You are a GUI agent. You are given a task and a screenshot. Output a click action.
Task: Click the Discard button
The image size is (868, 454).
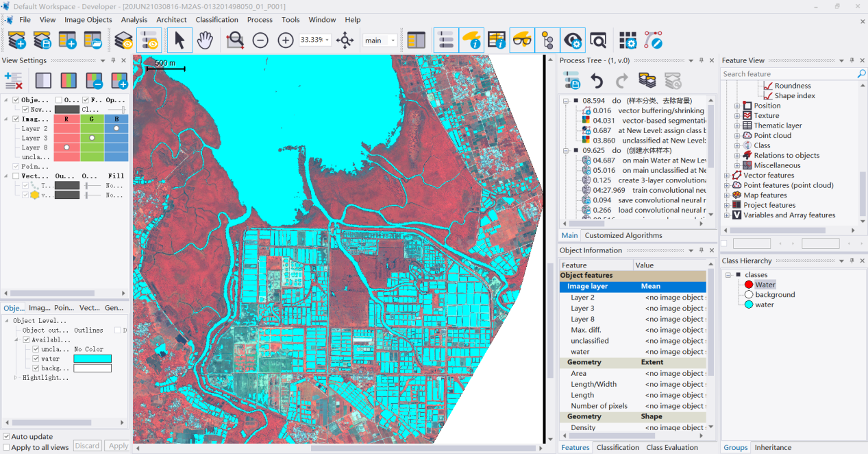(87, 446)
